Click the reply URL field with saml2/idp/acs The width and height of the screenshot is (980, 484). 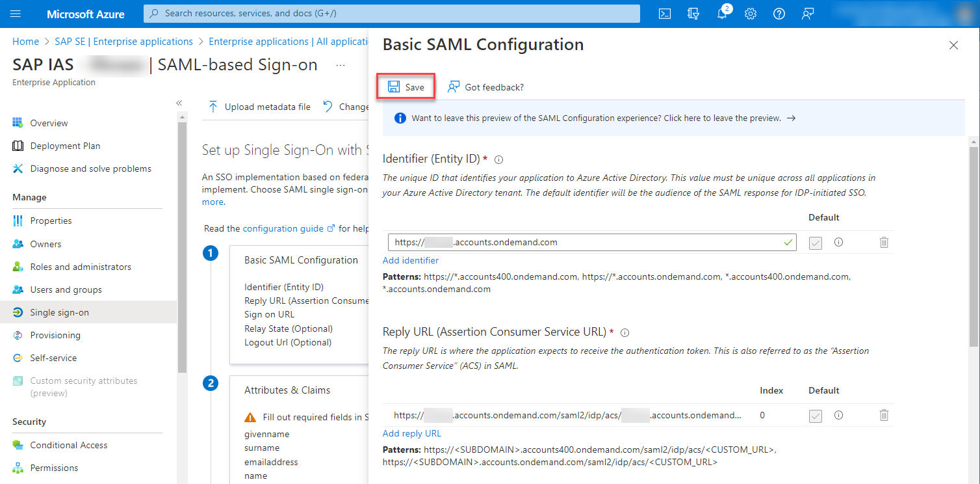point(567,415)
